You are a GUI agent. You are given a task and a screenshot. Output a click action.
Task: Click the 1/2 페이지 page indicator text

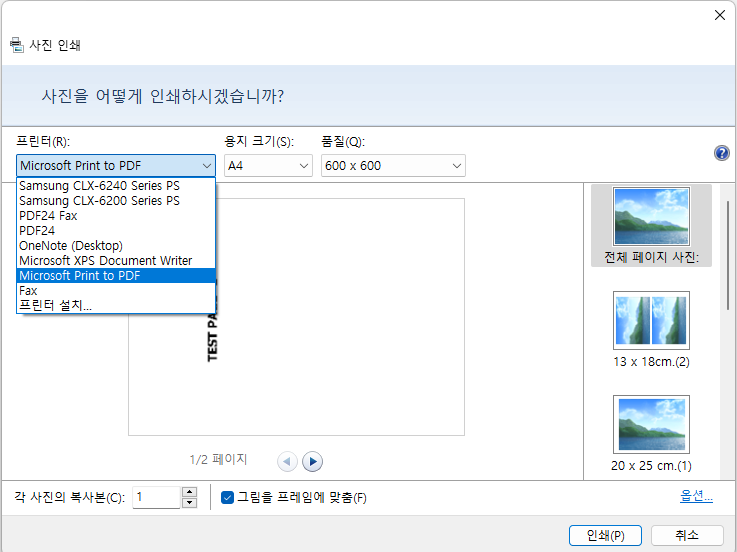coord(218,459)
